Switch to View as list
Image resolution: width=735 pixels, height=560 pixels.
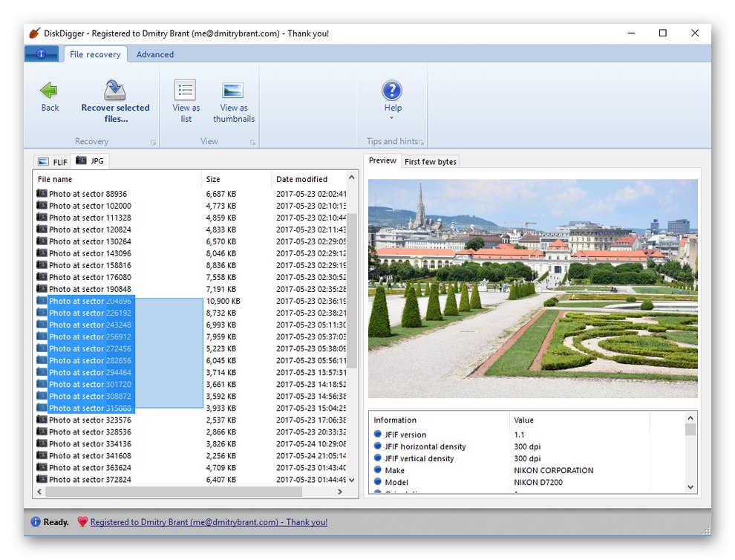click(x=186, y=91)
